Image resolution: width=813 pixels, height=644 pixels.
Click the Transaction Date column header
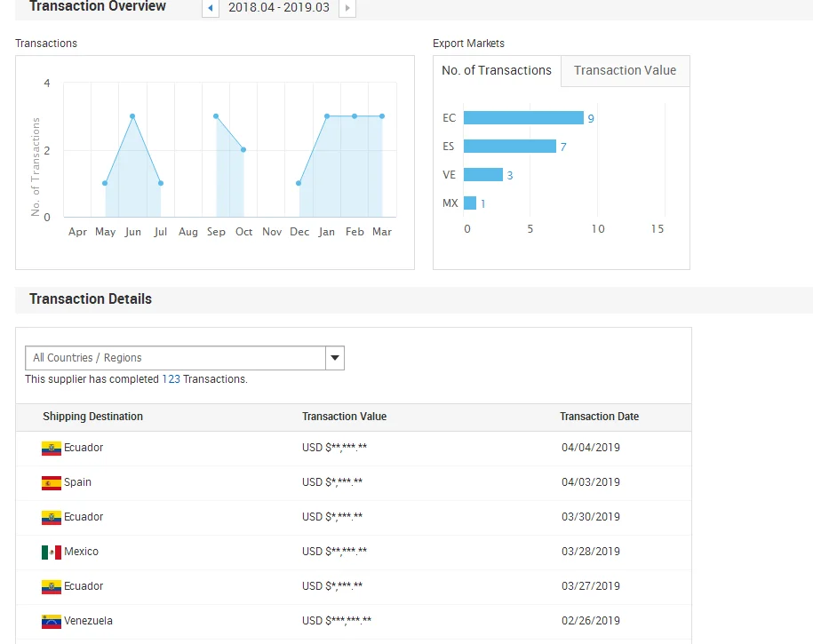599,417
